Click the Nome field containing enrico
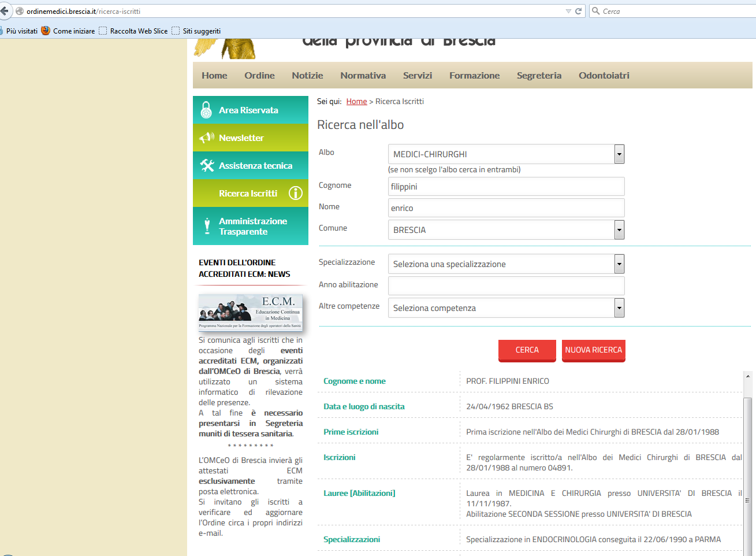The height and width of the screenshot is (556, 756). [x=507, y=207]
